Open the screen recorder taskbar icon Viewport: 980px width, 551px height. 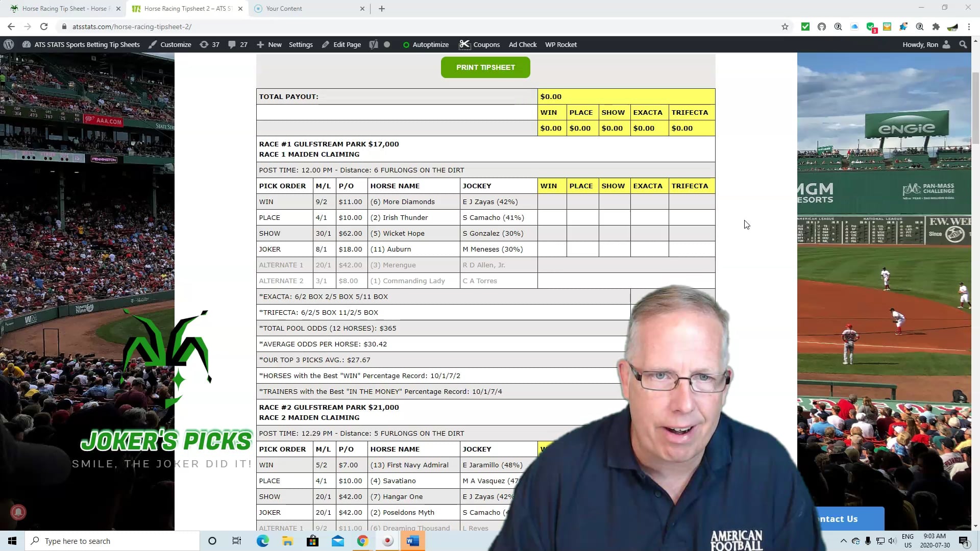point(387,541)
